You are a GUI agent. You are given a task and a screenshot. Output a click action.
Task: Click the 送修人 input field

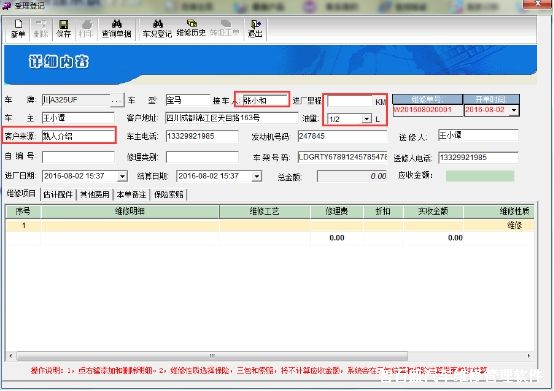click(478, 135)
